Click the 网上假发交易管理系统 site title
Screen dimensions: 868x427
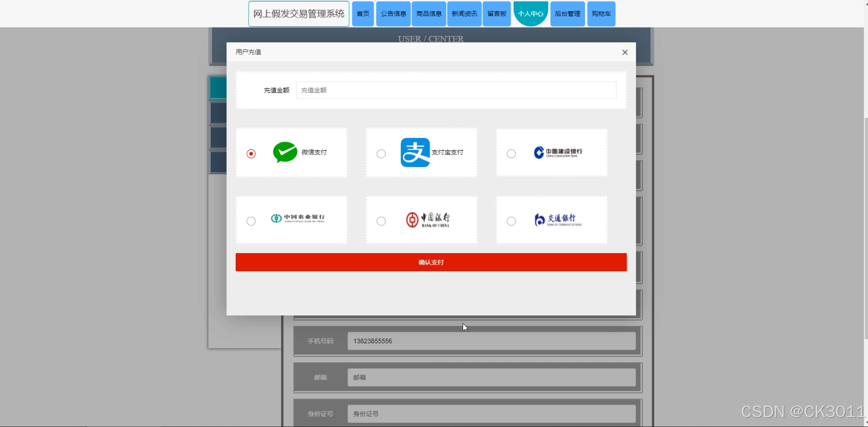[299, 14]
